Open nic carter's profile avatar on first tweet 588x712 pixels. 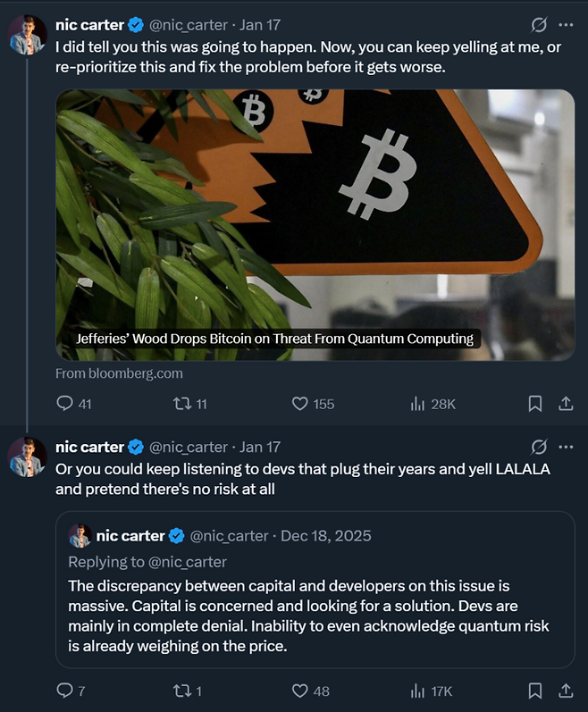pos(28,36)
